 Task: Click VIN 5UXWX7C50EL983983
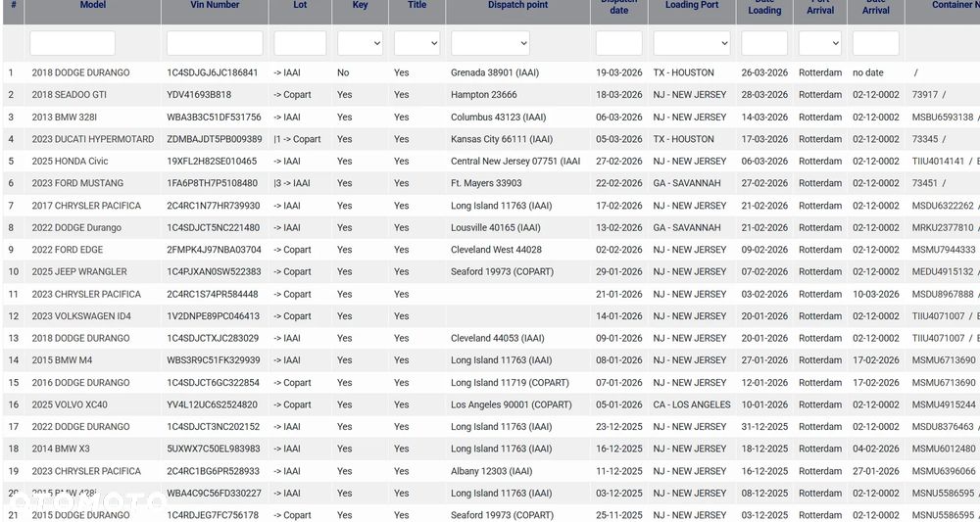coord(213,449)
